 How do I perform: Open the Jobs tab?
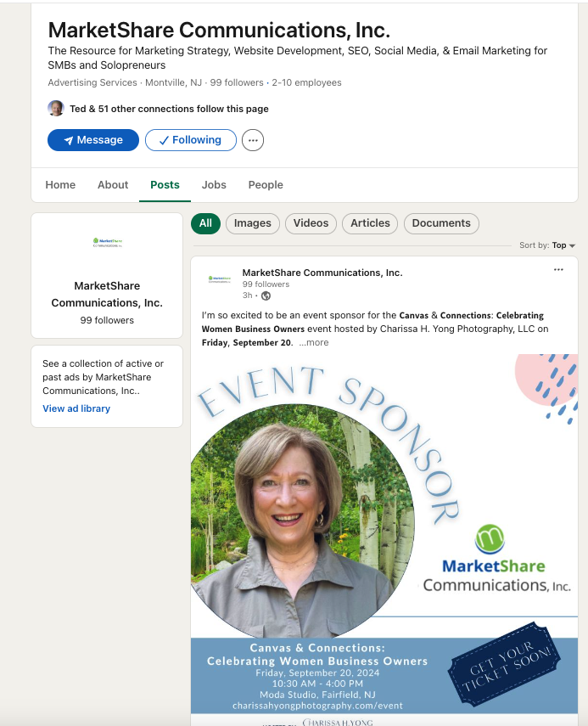[214, 185]
